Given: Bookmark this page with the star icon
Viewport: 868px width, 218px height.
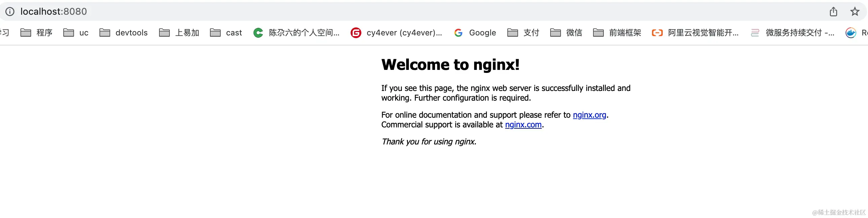Looking at the screenshot, I should point(855,12).
